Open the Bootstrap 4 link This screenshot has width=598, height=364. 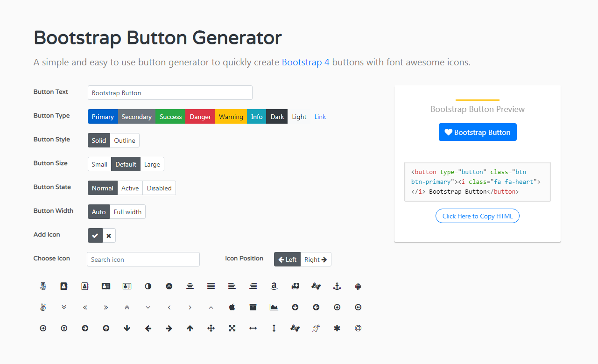pos(306,62)
